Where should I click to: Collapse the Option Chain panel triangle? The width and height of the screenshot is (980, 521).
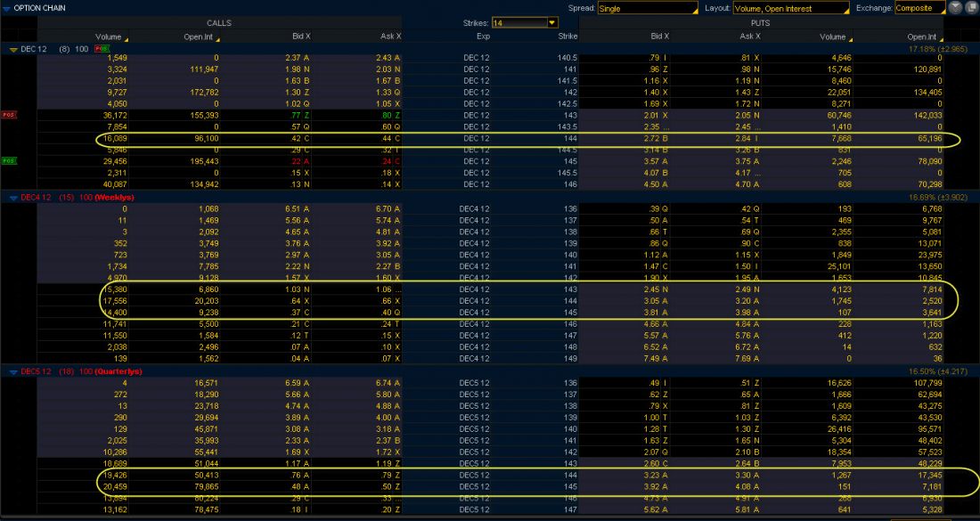(6, 7)
